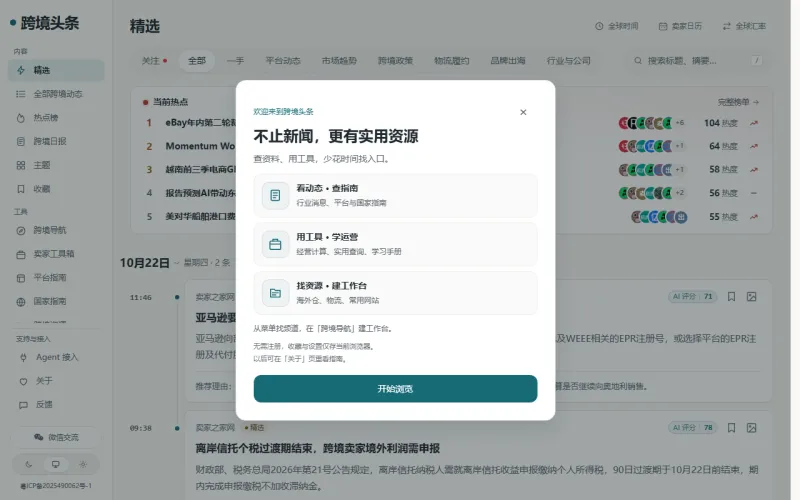
Task: Click the briefcase icon beside 用工具
Action: click(x=276, y=244)
